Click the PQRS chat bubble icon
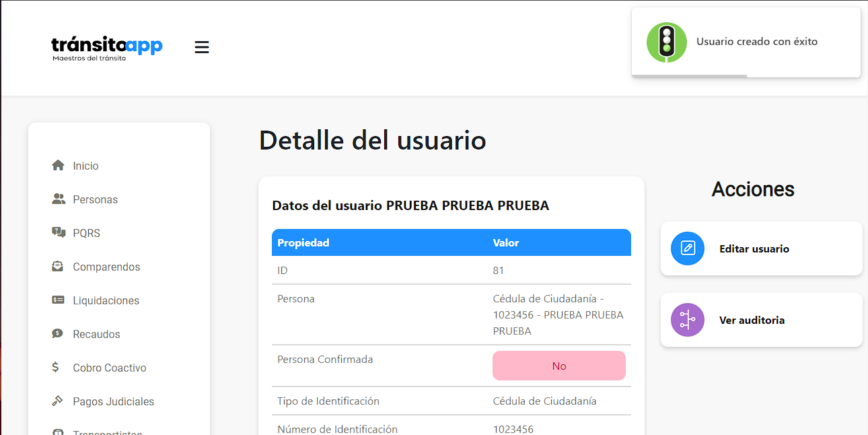Image resolution: width=868 pixels, height=435 pixels. coord(59,233)
